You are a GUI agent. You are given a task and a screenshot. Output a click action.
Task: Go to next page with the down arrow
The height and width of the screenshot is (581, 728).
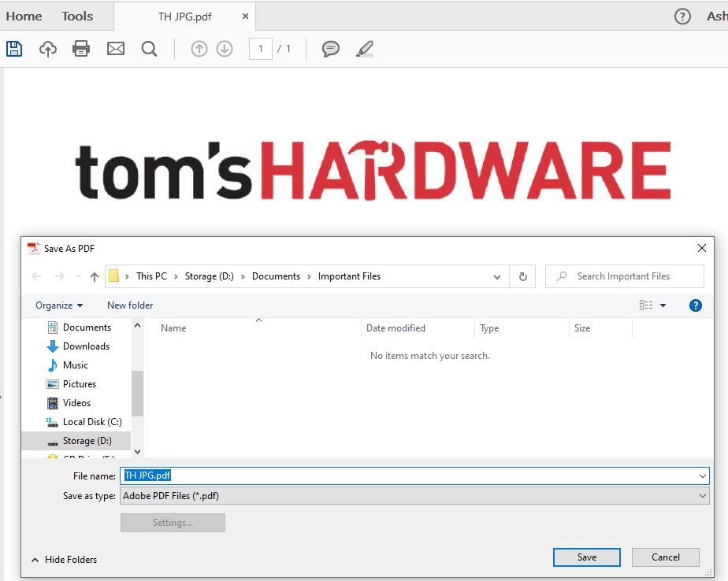tap(226, 48)
